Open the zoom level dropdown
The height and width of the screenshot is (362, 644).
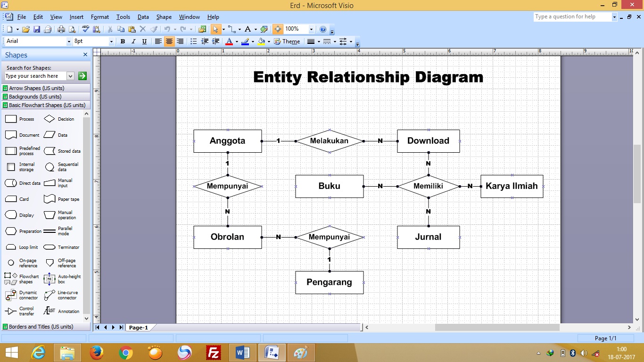(x=311, y=29)
